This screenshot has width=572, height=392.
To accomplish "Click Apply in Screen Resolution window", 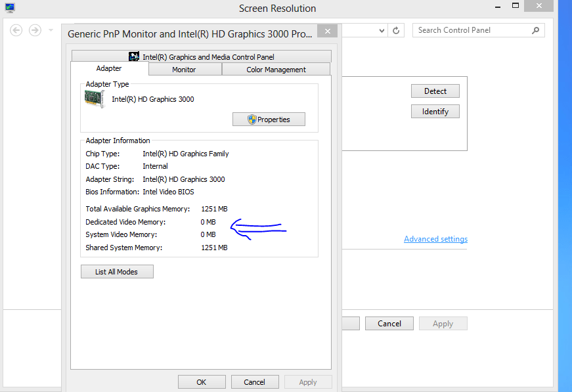I will [x=443, y=324].
